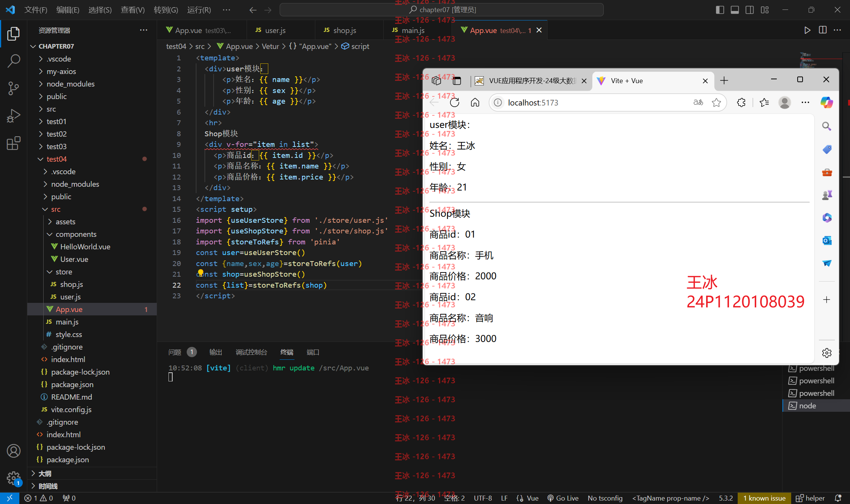
Task: Click the command center search box
Action: click(x=441, y=10)
